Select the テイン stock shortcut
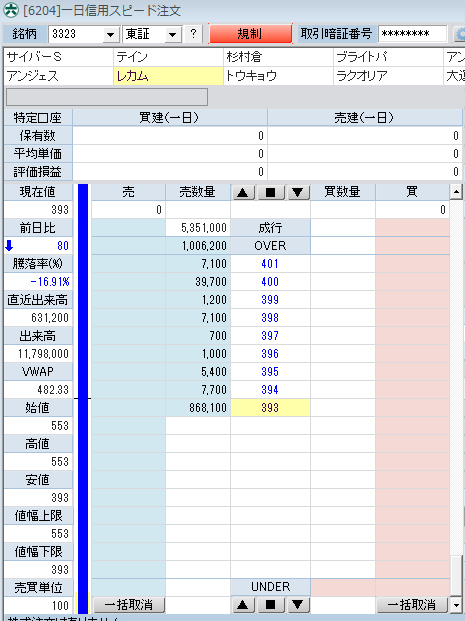The height and width of the screenshot is (621, 465). (x=168, y=57)
